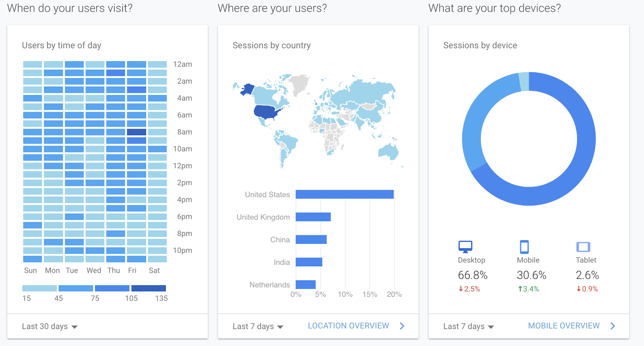The height and width of the screenshot is (346, 644).
Task: Open the Location Overview link
Action: tap(349, 326)
